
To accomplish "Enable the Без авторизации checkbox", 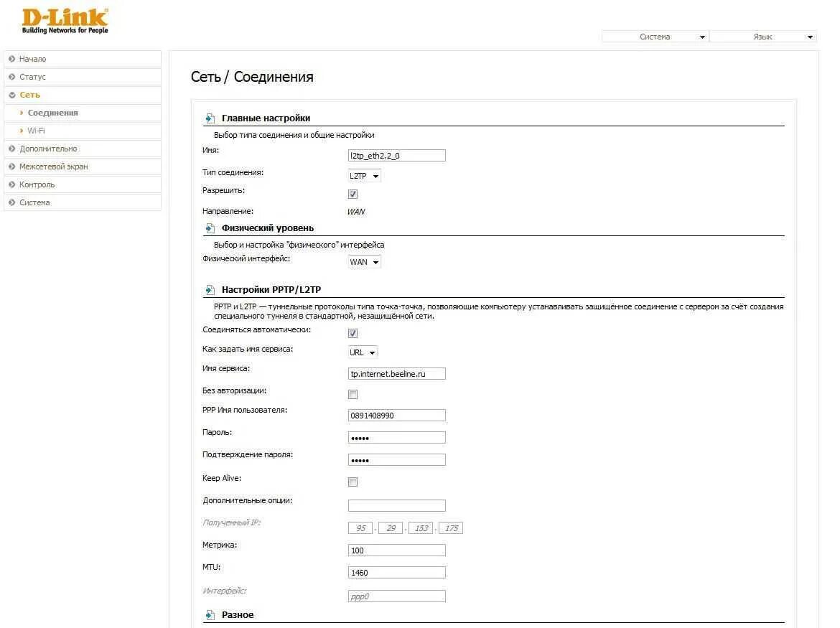I will pyautogui.click(x=353, y=394).
